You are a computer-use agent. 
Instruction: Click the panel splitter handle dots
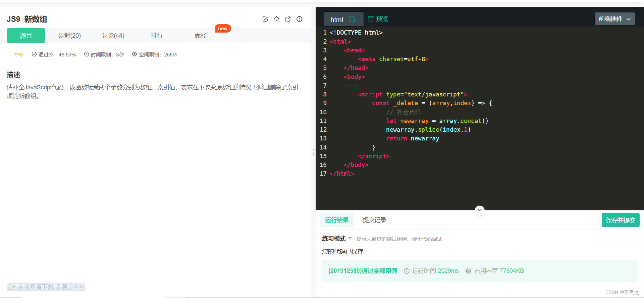click(x=313, y=152)
